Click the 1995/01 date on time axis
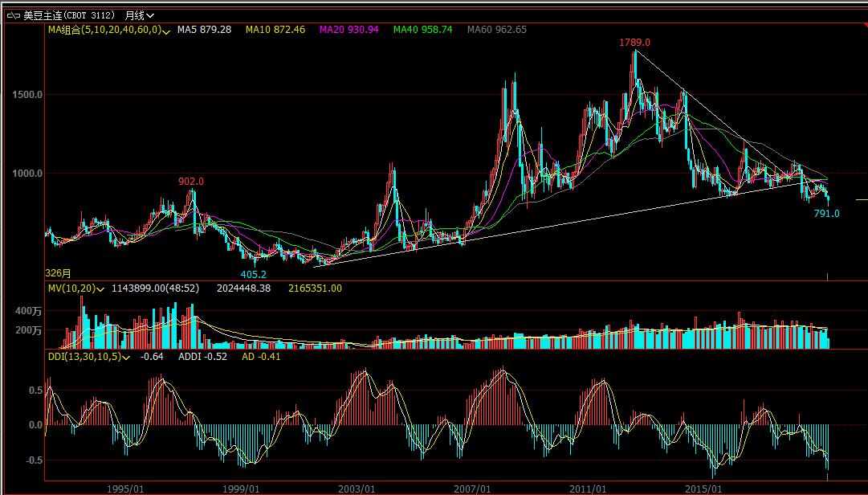 tap(126, 488)
